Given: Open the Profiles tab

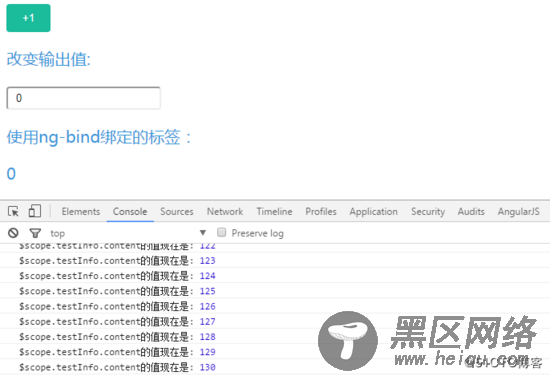Looking at the screenshot, I should (x=321, y=212).
